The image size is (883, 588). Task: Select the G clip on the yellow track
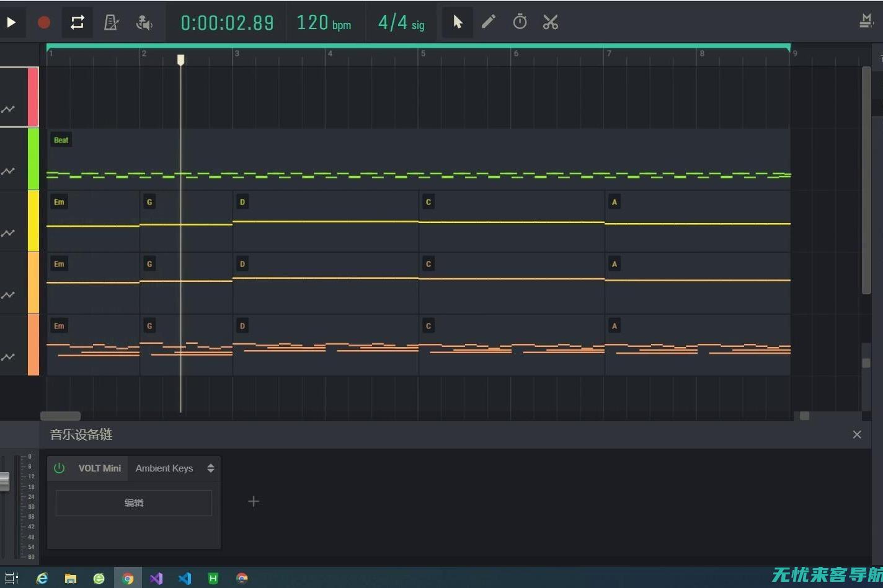tap(186, 221)
